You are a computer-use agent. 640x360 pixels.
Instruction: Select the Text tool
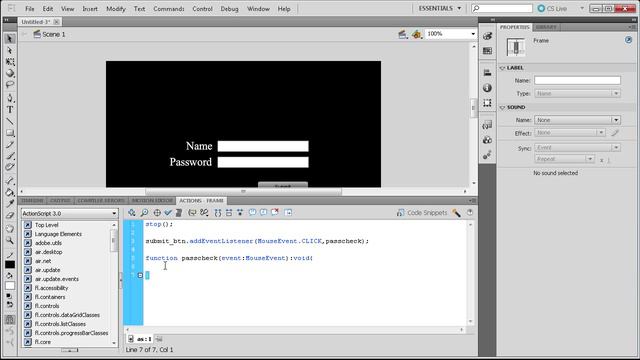[x=10, y=110]
